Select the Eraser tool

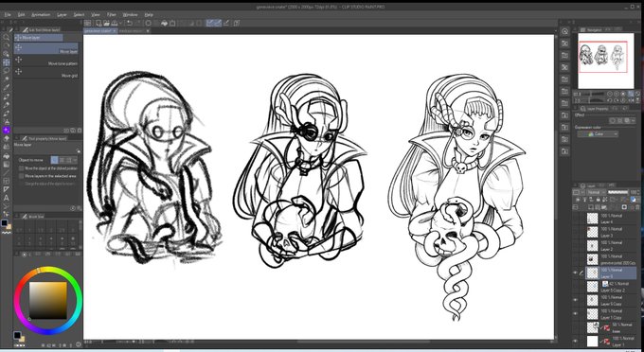pos(7,139)
